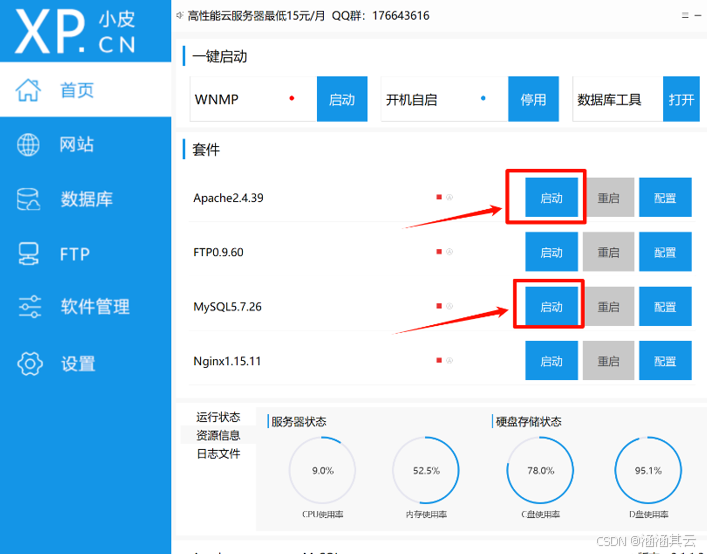Click the globe icon beside 网站

coord(28,145)
